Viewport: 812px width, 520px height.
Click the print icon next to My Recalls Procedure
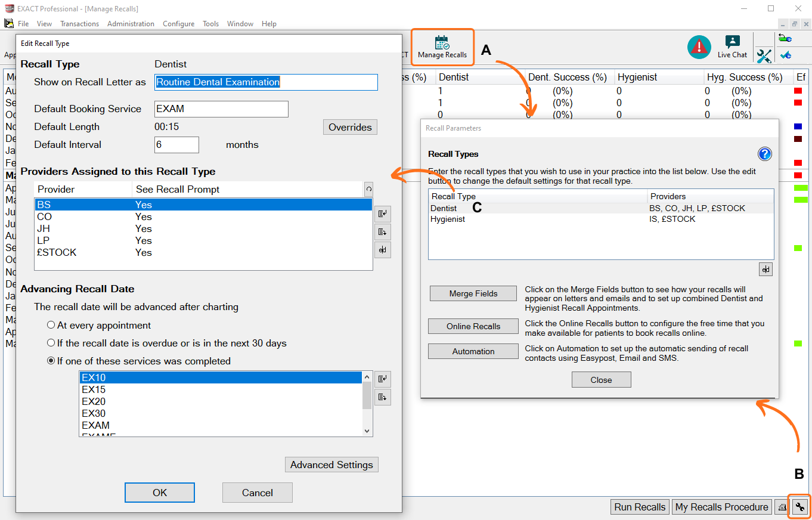782,507
